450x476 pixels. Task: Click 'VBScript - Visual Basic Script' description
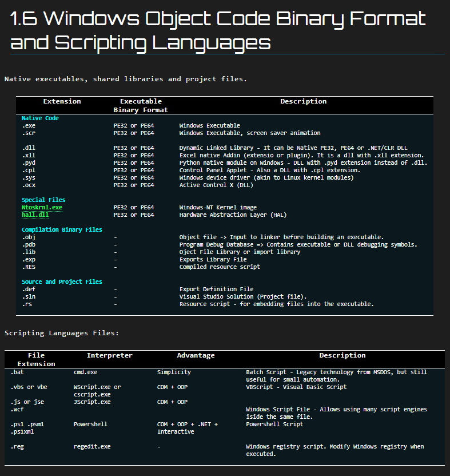point(296,387)
